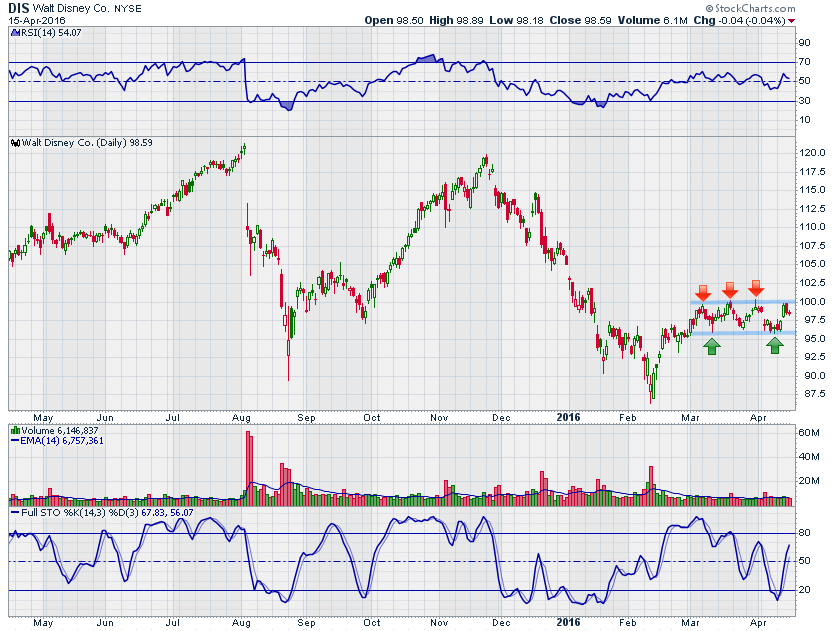Click the 15-Apr-2016 date
The height and width of the screenshot is (631, 833).
37,21
